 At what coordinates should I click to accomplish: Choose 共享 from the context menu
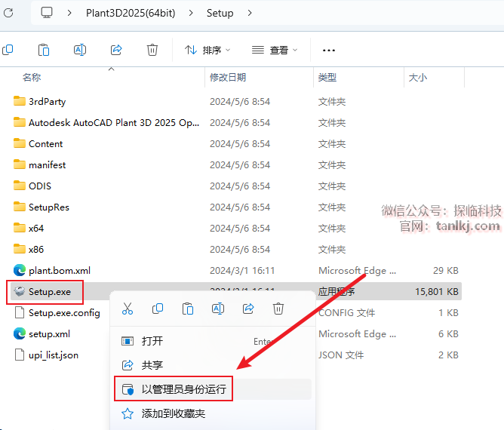(x=211, y=365)
